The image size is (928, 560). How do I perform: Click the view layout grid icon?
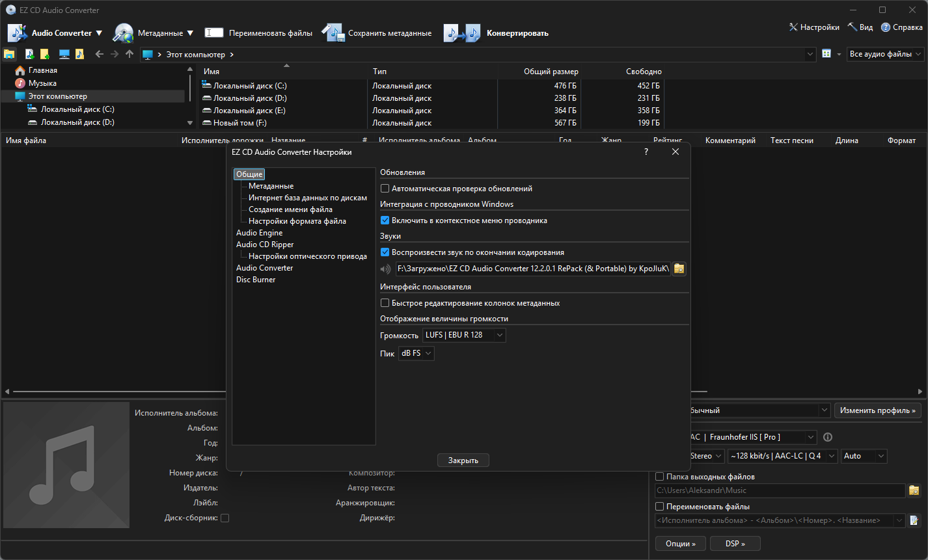point(826,54)
